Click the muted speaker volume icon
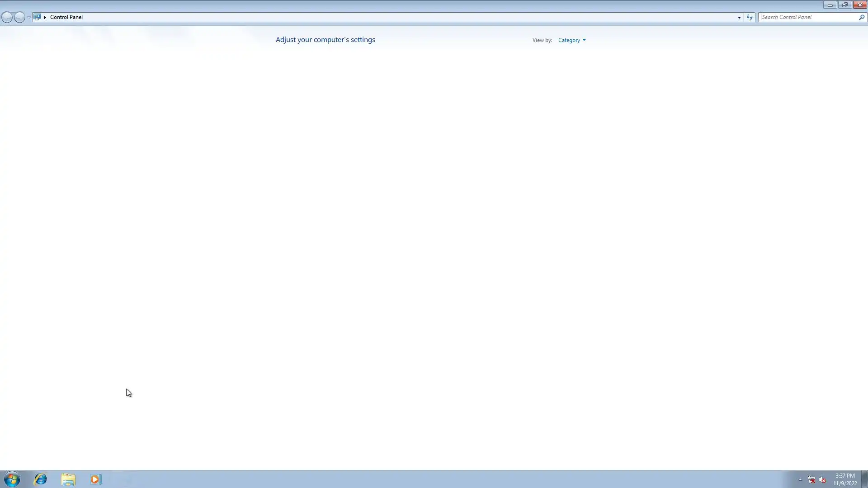The width and height of the screenshot is (868, 488). click(822, 480)
